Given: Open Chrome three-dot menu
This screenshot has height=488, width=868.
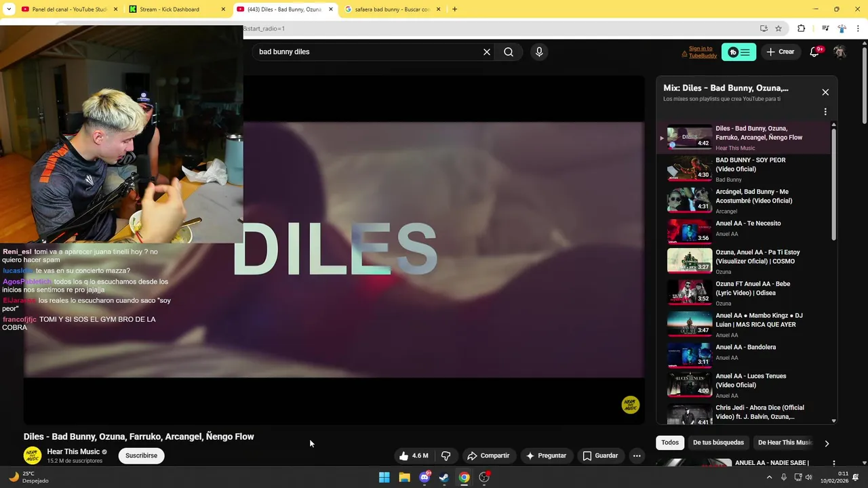Looking at the screenshot, I should pyautogui.click(x=859, y=28).
